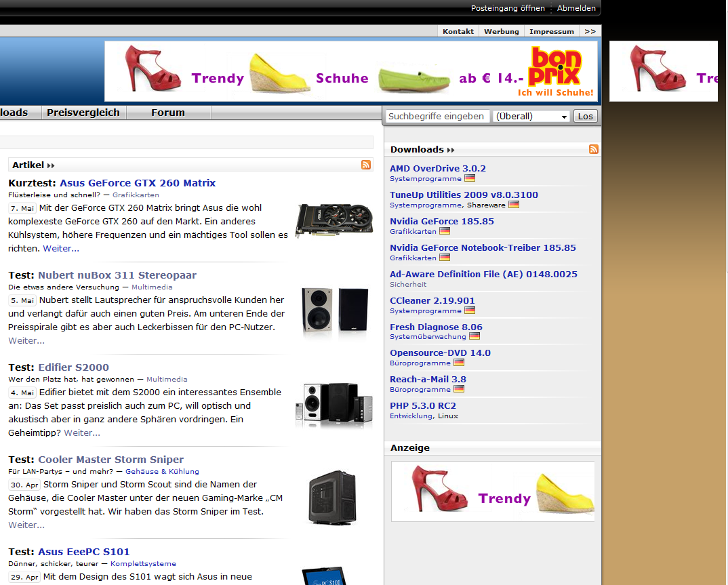Click the flag beside Fresh Diagnose Systemüberwachung
This screenshot has width=728, height=585.
474,337
